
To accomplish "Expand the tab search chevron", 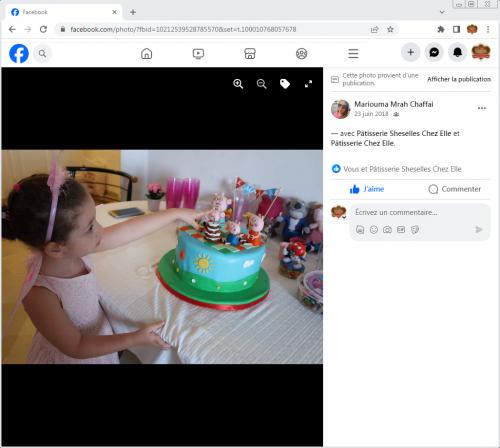I will (442, 12).
